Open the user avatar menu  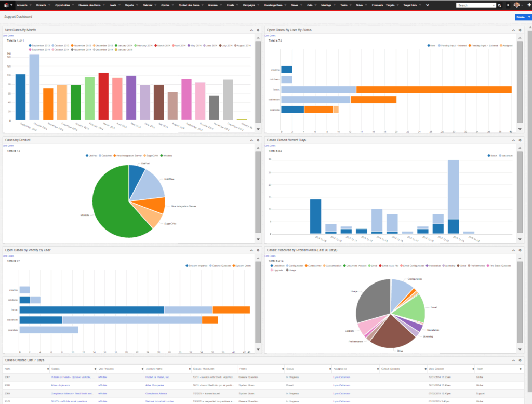pyautogui.click(x=516, y=5)
